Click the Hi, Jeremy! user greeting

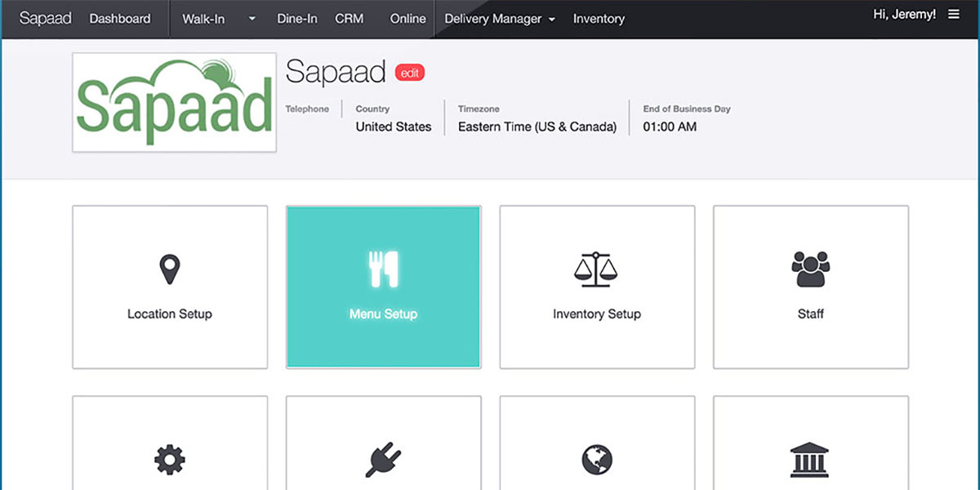pyautogui.click(x=904, y=15)
